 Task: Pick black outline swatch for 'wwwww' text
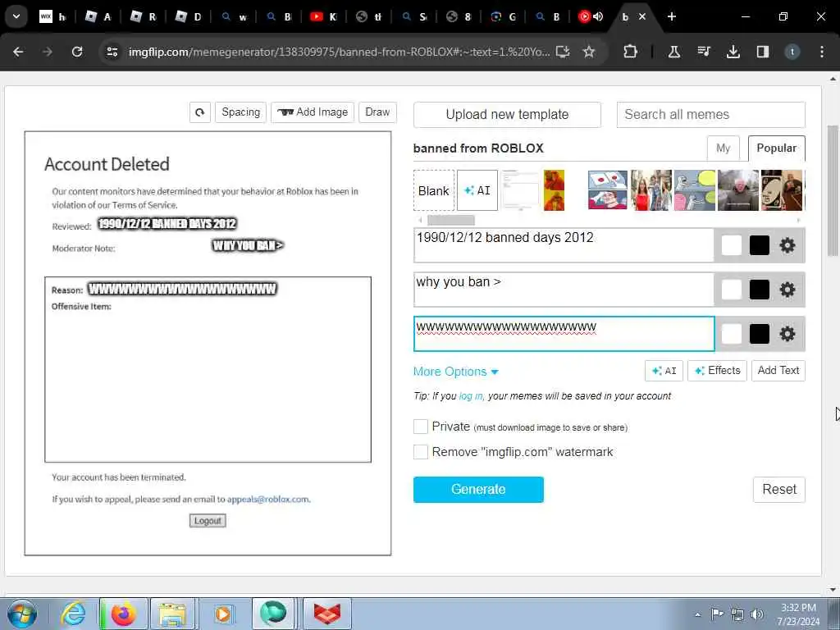coord(759,334)
